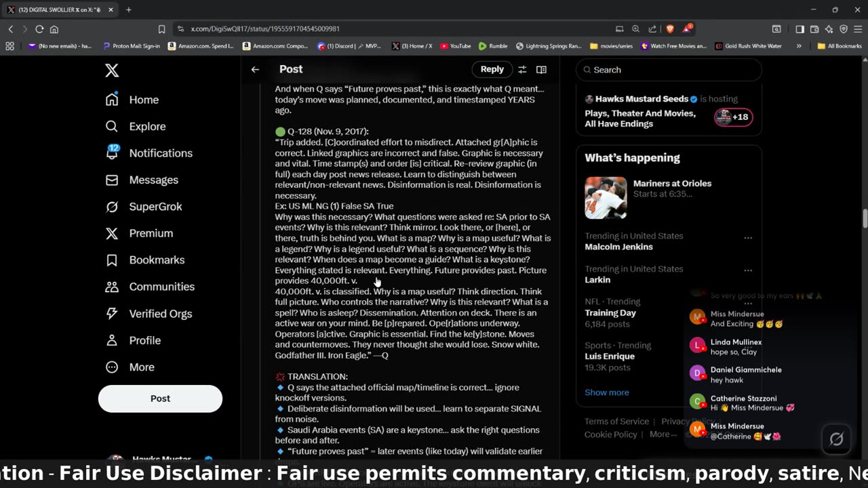
Task: Open the All Bookmarks folder
Action: pos(840,46)
